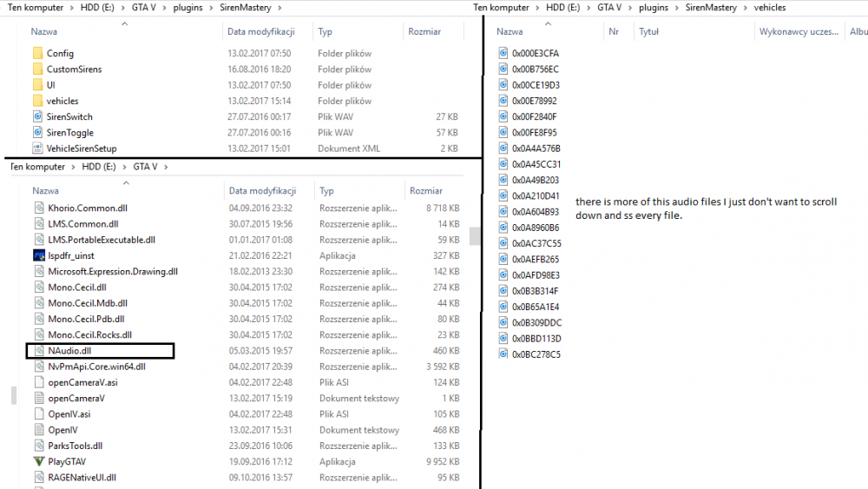
Task: Select the UI folder icon
Action: (37, 85)
